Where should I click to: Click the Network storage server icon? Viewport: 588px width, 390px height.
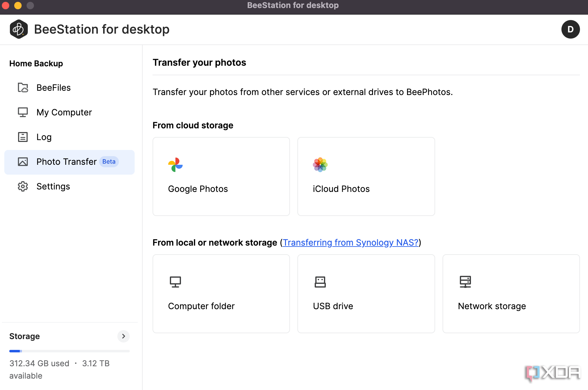(x=465, y=282)
